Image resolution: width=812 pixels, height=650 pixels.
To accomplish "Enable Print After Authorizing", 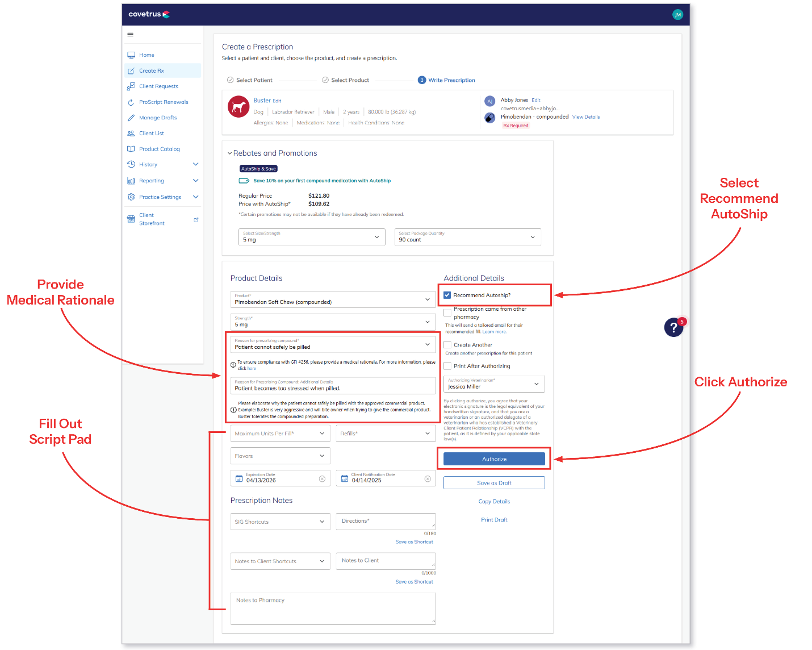I will pos(447,366).
